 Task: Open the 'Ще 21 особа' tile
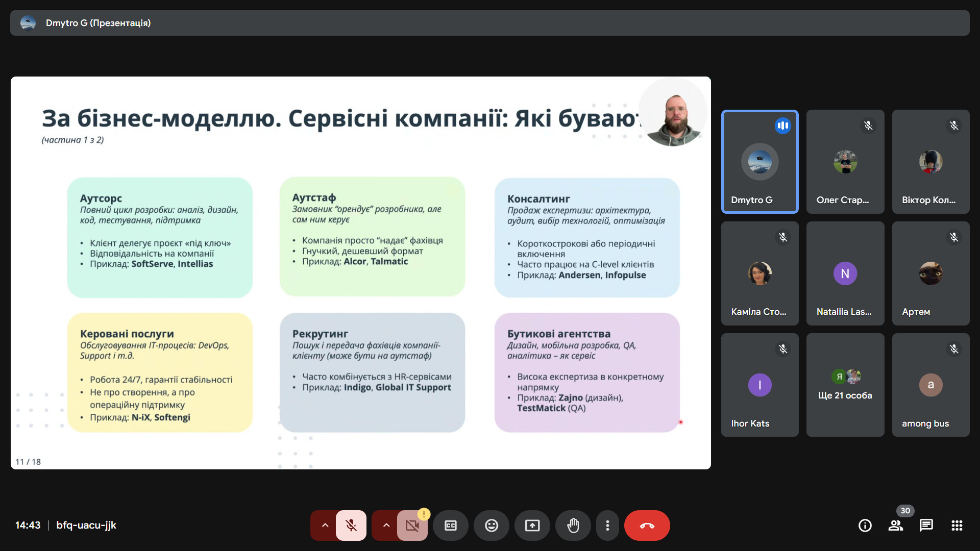click(845, 385)
